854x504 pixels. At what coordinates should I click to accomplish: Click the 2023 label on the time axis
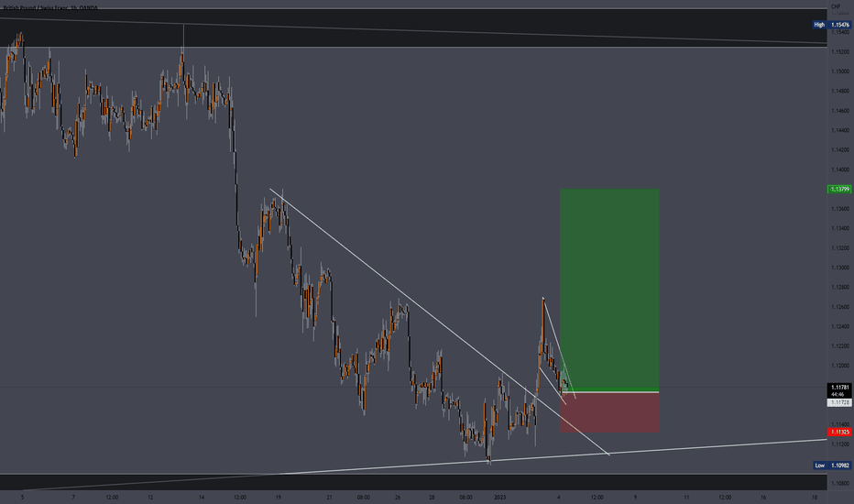[x=500, y=497]
